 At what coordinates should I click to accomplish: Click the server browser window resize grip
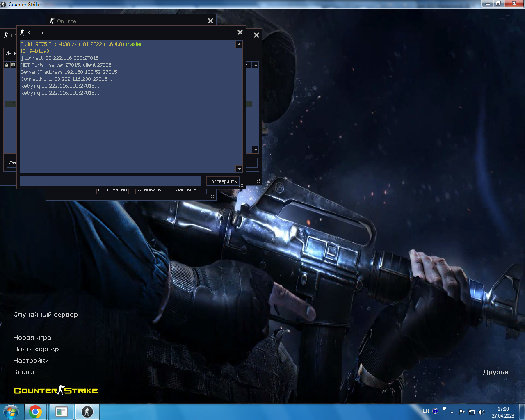[258, 181]
